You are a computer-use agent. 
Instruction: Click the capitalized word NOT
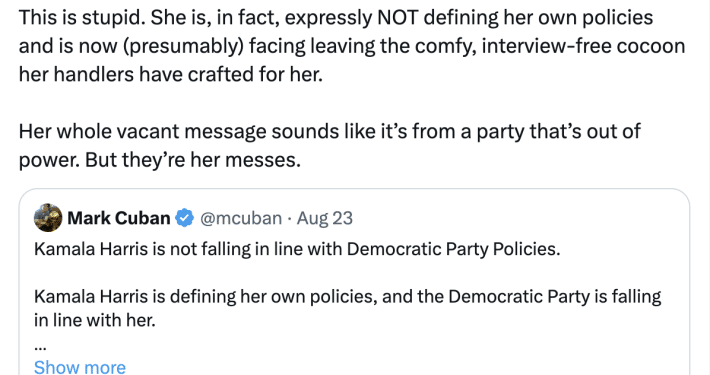pos(398,18)
